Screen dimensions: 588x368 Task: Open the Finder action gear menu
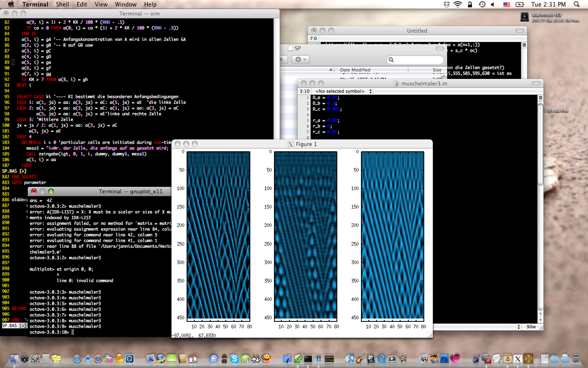(x=301, y=60)
